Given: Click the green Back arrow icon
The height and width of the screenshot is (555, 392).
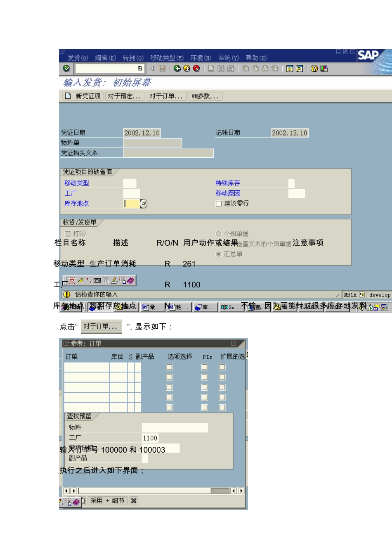Looking at the screenshot, I should click(177, 69).
